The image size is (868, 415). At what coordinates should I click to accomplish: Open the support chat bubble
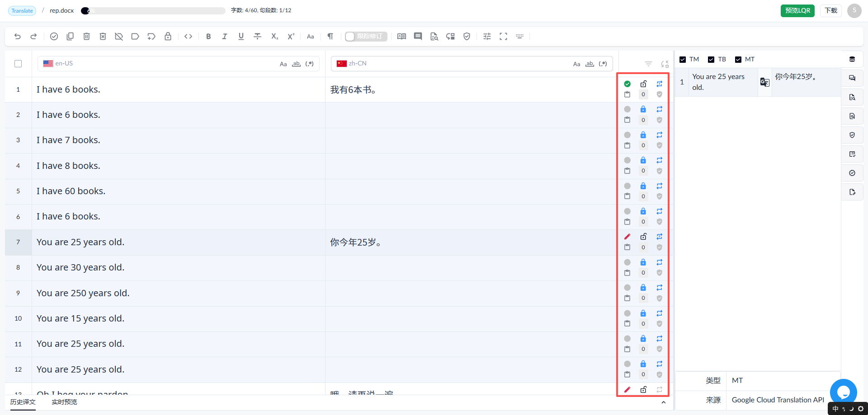[844, 392]
